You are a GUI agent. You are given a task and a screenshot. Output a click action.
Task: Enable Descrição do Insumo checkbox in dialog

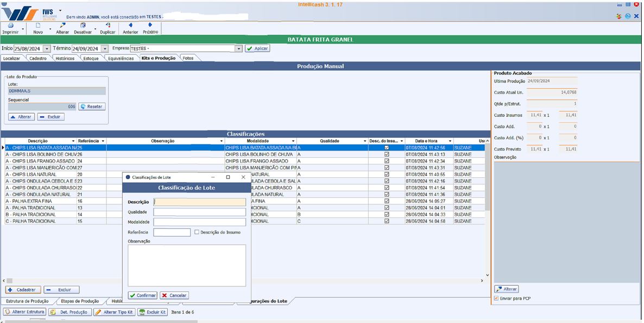[197, 232]
